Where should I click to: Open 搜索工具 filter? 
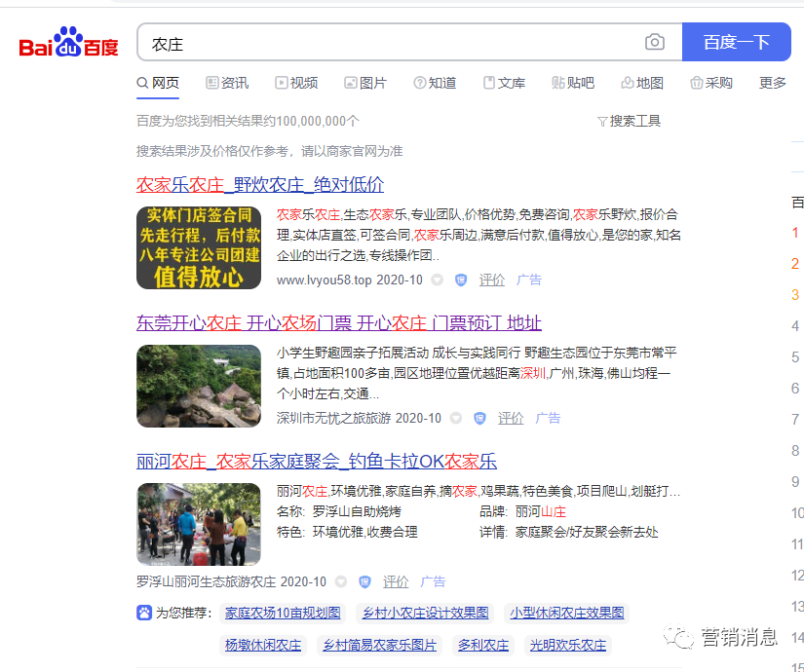tap(630, 121)
